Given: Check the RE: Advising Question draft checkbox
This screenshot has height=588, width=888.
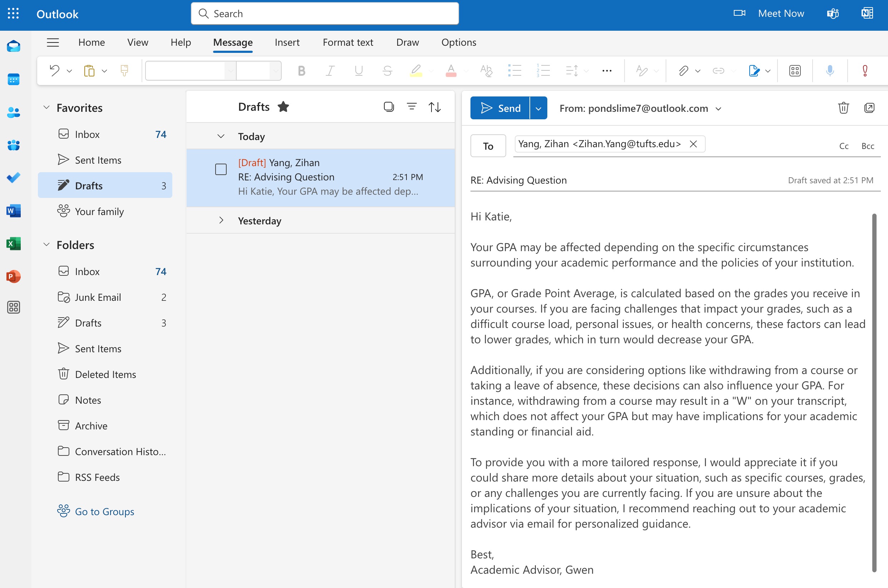Looking at the screenshot, I should point(221,169).
